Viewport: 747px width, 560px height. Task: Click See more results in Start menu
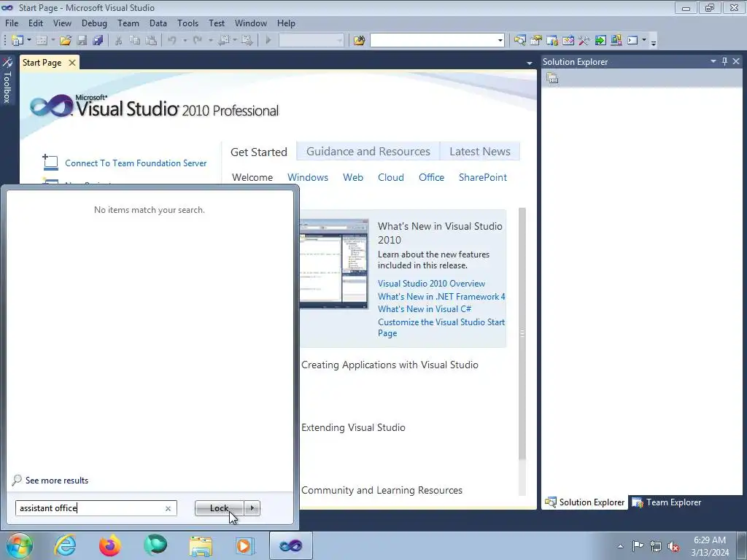[57, 481]
